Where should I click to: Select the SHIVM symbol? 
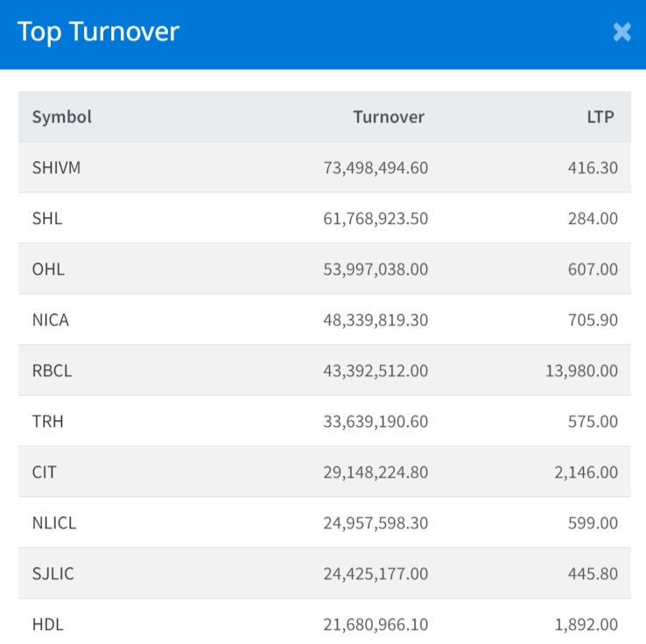point(56,168)
